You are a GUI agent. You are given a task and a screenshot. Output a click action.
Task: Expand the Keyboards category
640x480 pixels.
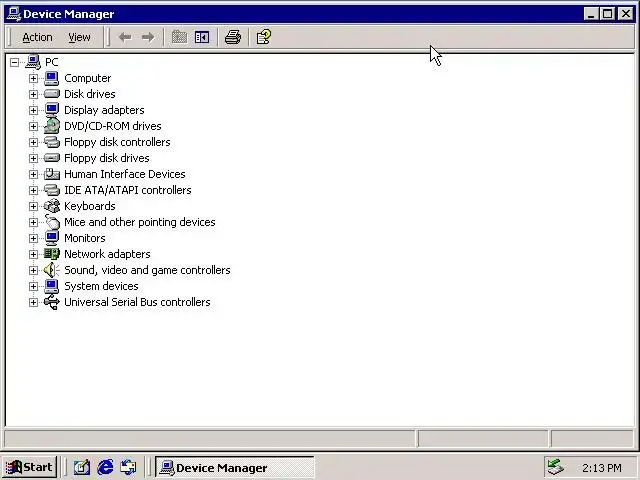(x=33, y=206)
